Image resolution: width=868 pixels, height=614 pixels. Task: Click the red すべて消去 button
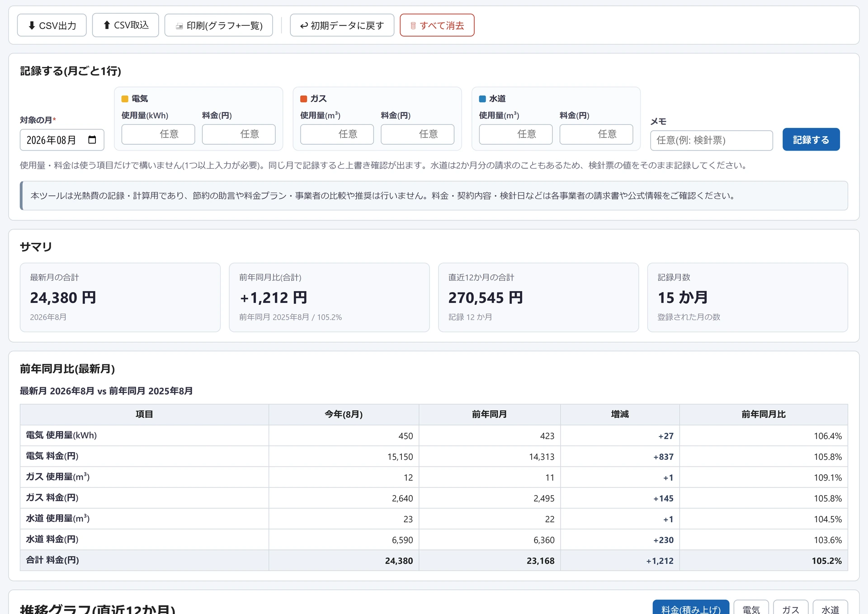tap(437, 25)
